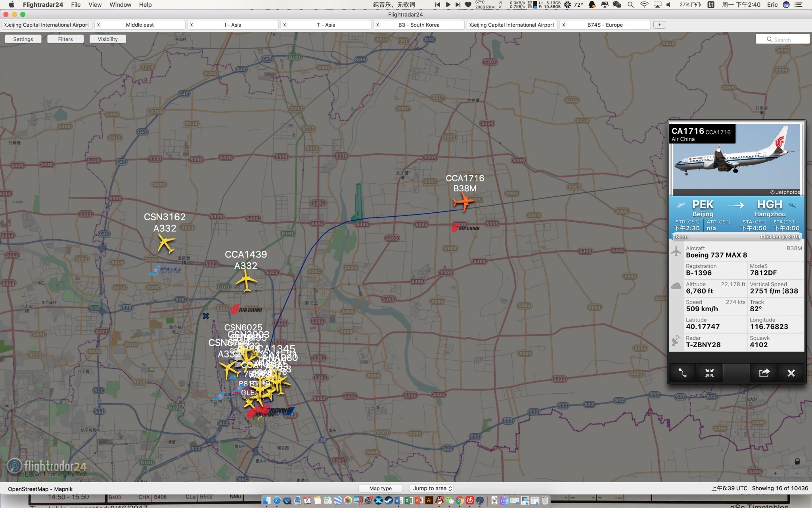Open the Flightradar24 app menu

click(x=43, y=5)
